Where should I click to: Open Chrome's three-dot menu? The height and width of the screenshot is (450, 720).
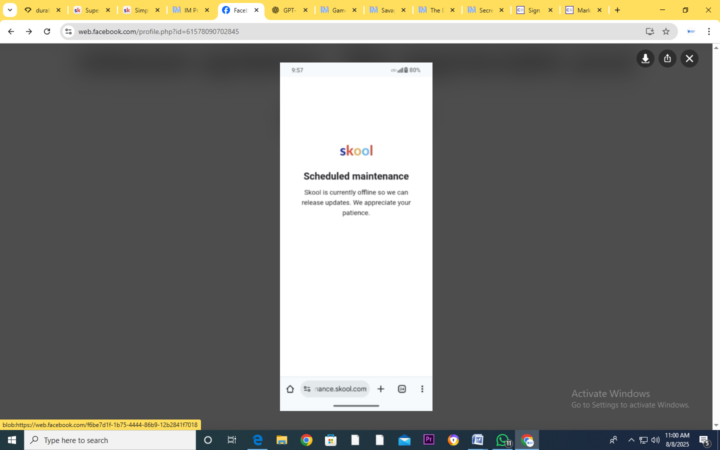tap(709, 31)
